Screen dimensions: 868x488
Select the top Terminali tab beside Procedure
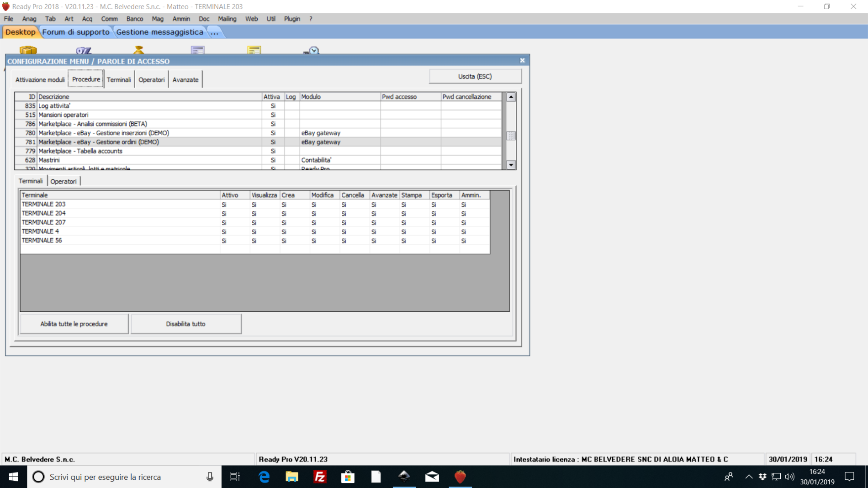[119, 79]
